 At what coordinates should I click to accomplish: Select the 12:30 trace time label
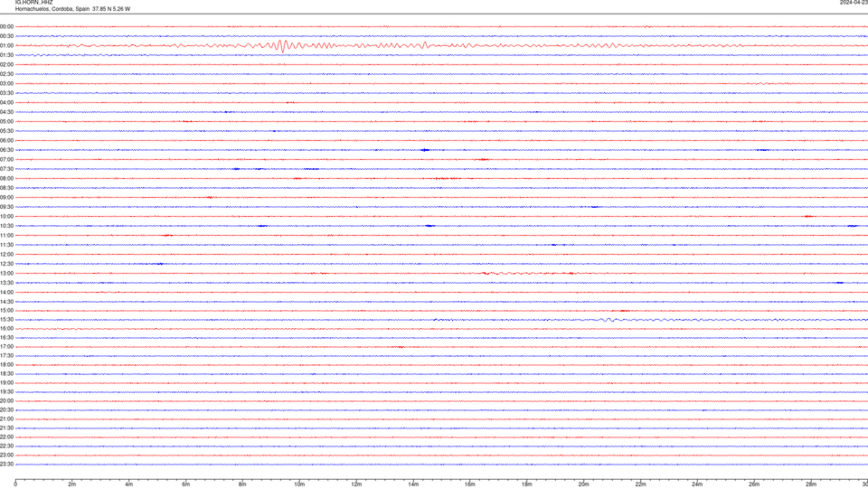coord(6,264)
